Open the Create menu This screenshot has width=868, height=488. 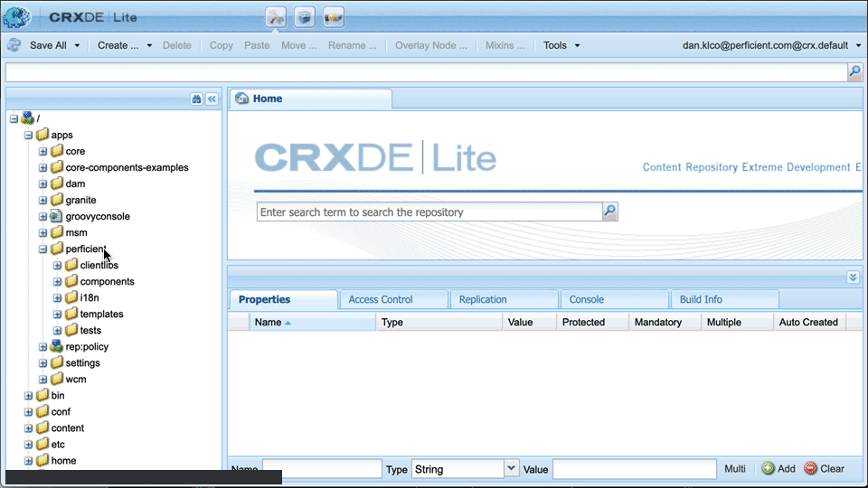pos(125,45)
